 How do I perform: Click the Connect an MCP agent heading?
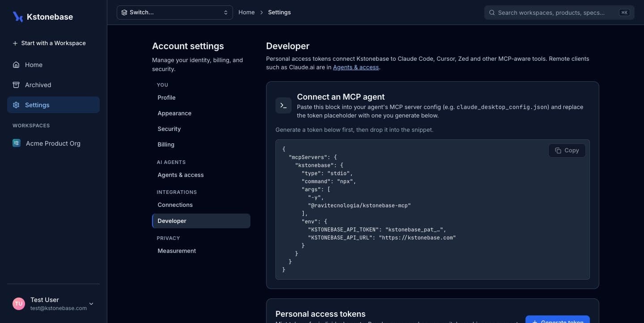click(x=341, y=97)
